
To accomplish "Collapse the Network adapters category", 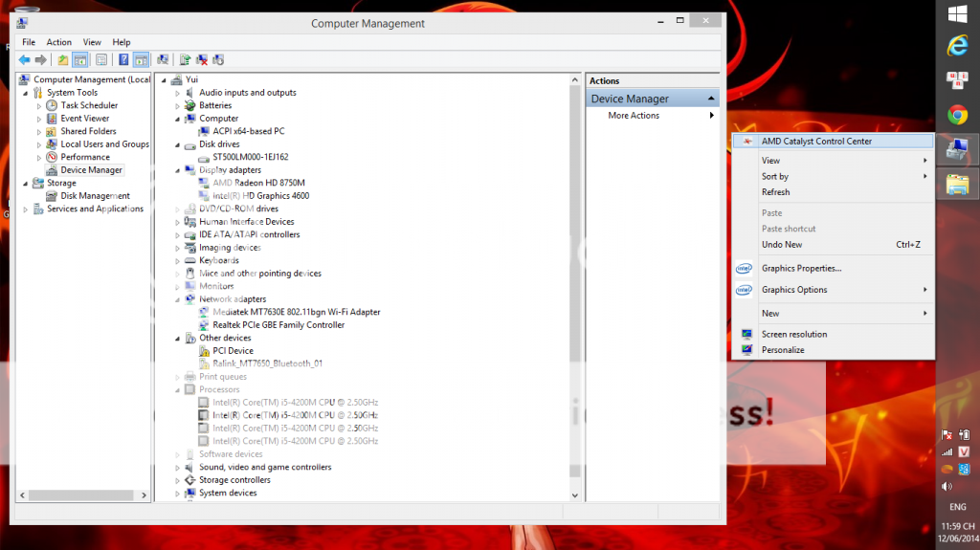I will click(x=178, y=299).
